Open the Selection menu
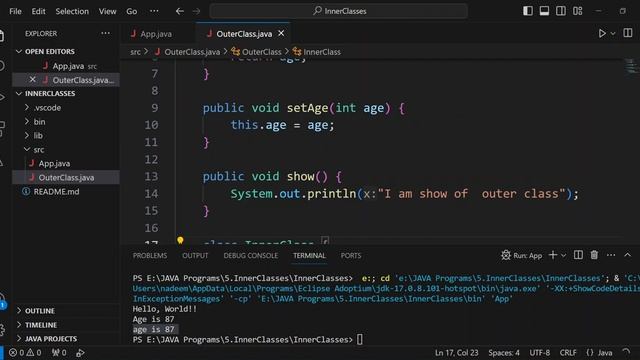The width and height of the screenshot is (640, 360). [x=72, y=11]
